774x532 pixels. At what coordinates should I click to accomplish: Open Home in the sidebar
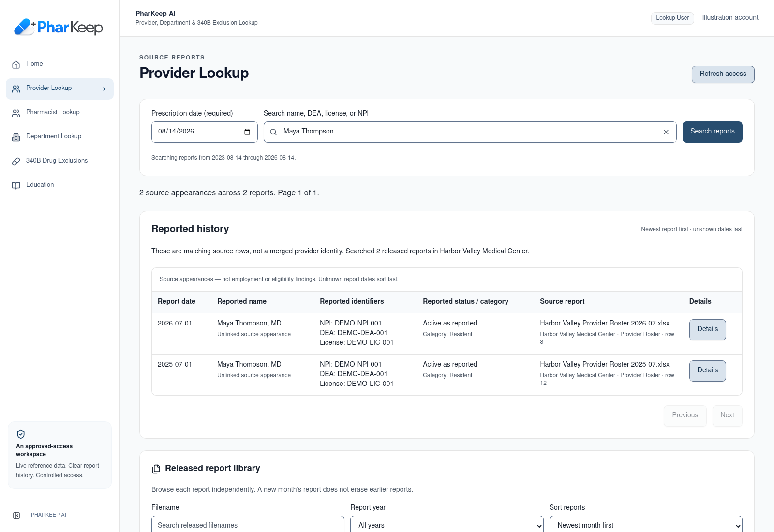point(60,64)
